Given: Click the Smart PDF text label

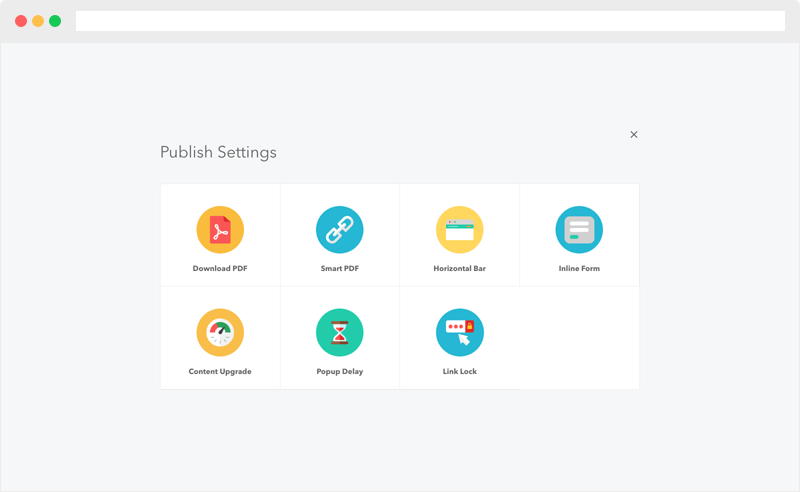Looking at the screenshot, I should 340,269.
